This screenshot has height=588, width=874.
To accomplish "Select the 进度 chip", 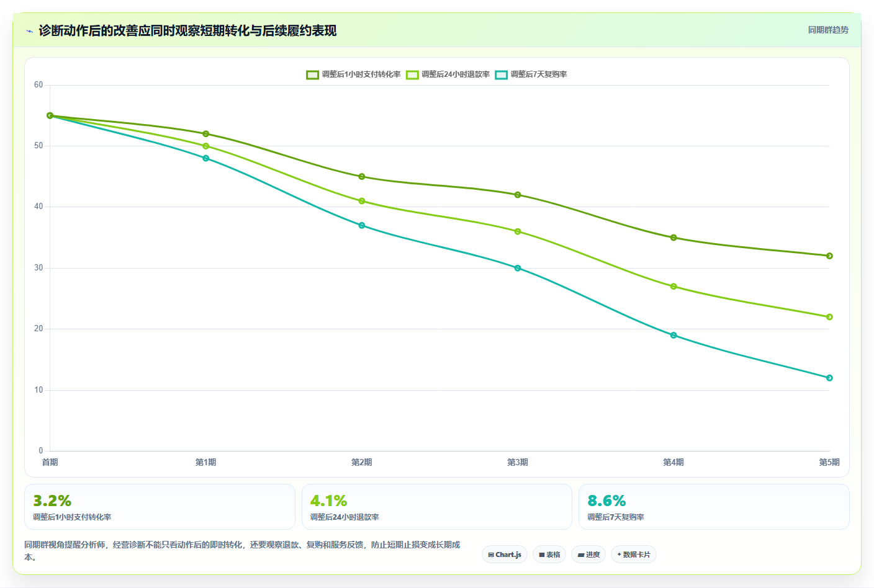I will click(x=588, y=555).
